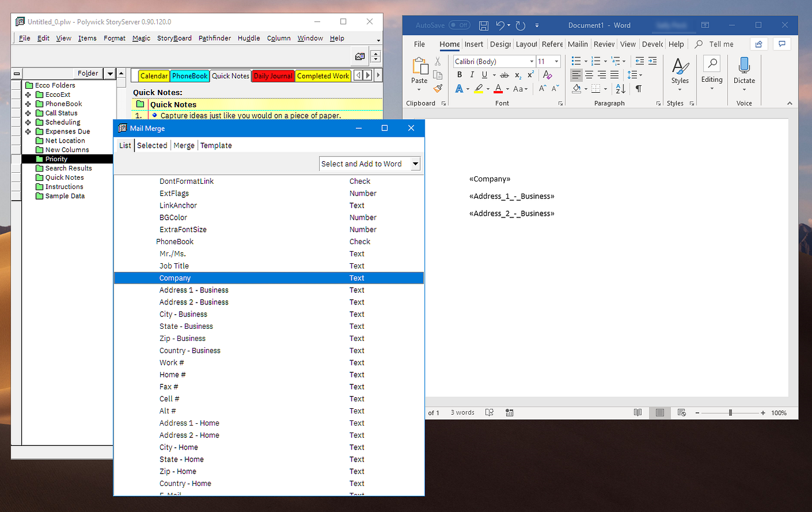Switch to Read Mode view in status bar
This screenshot has width=812, height=512.
click(x=637, y=413)
